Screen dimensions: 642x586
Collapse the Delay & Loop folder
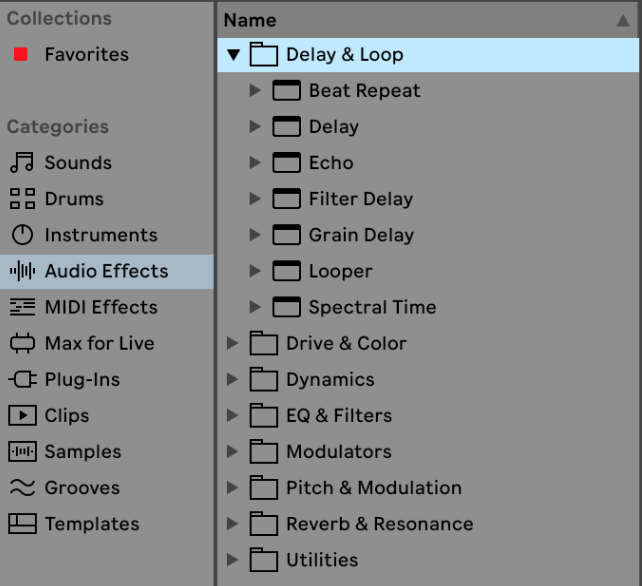(233, 55)
